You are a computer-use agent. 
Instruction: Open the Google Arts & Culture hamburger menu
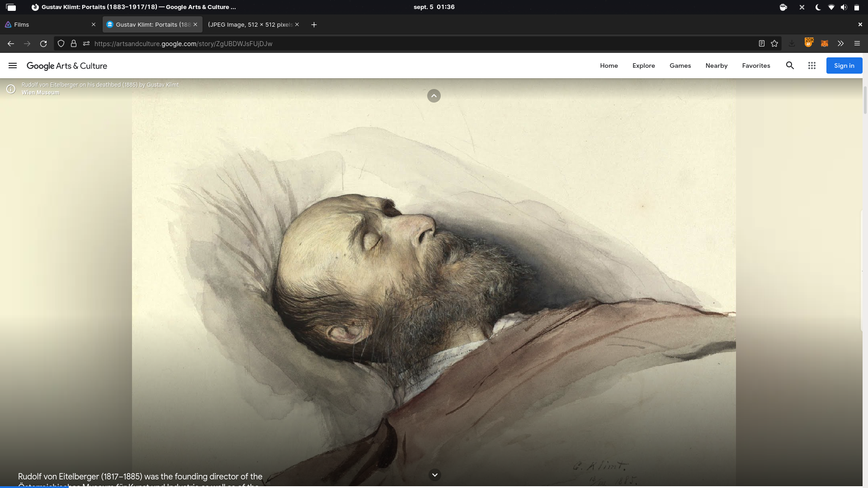13,66
